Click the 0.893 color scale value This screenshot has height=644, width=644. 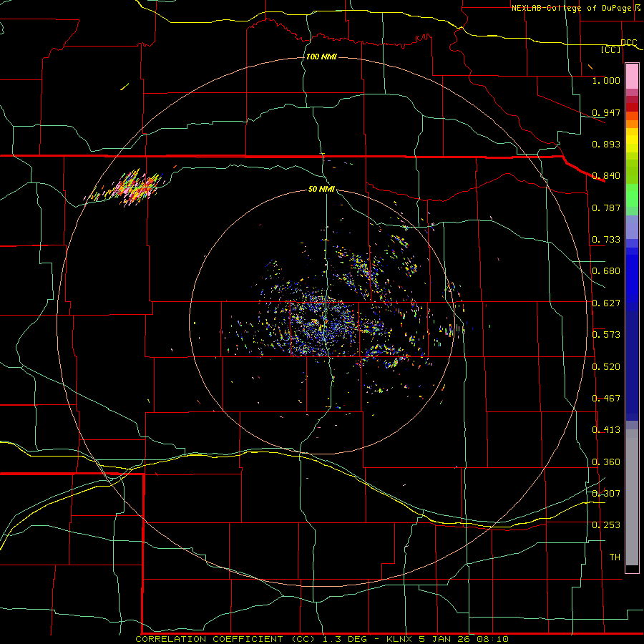point(606,144)
